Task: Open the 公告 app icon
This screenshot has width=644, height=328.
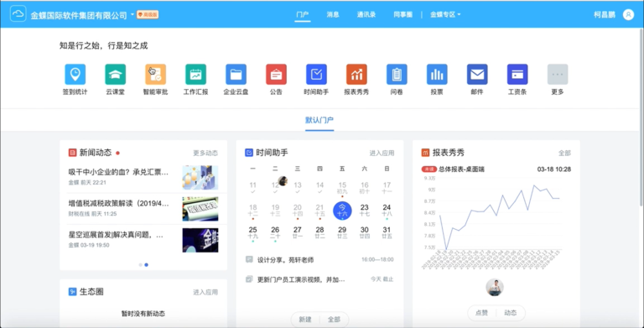Action: [x=276, y=75]
